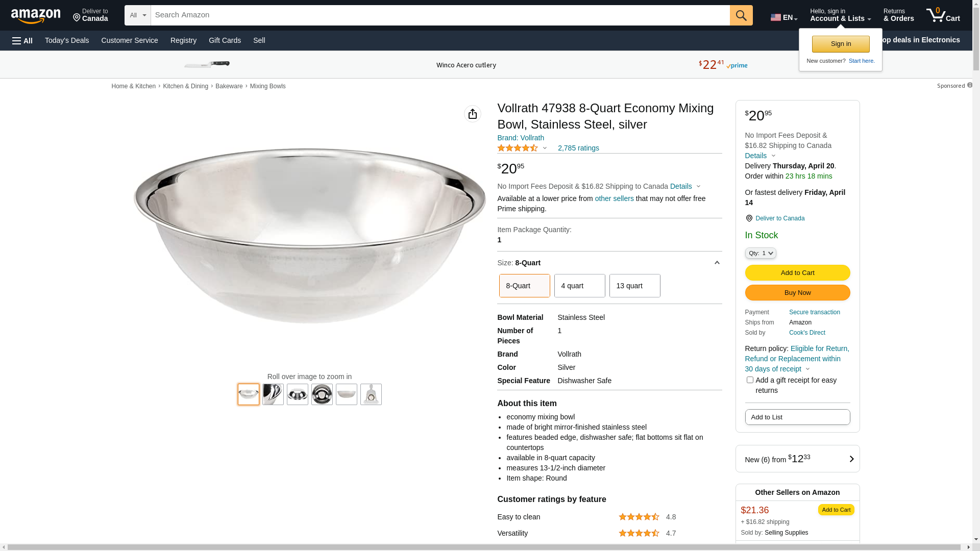Expand the EN language selector
This screenshot has width=980, height=551.
pos(784,17)
